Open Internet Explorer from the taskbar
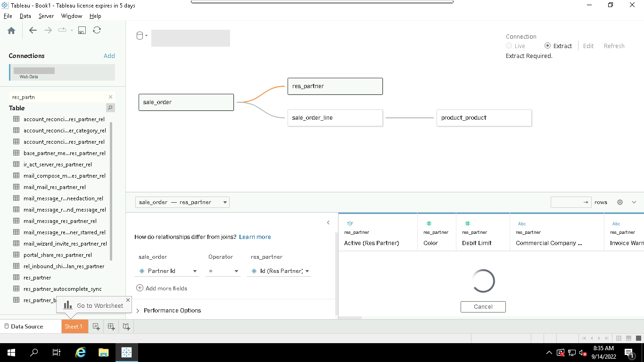The height and width of the screenshot is (362, 644). click(81, 352)
